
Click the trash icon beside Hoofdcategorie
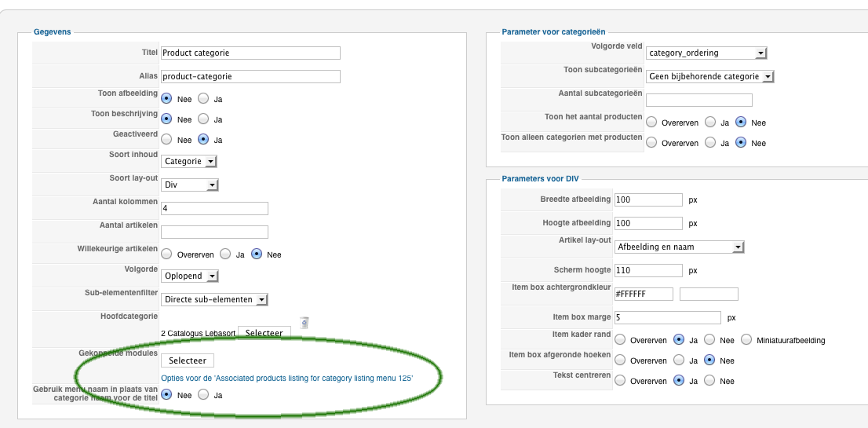coord(305,323)
